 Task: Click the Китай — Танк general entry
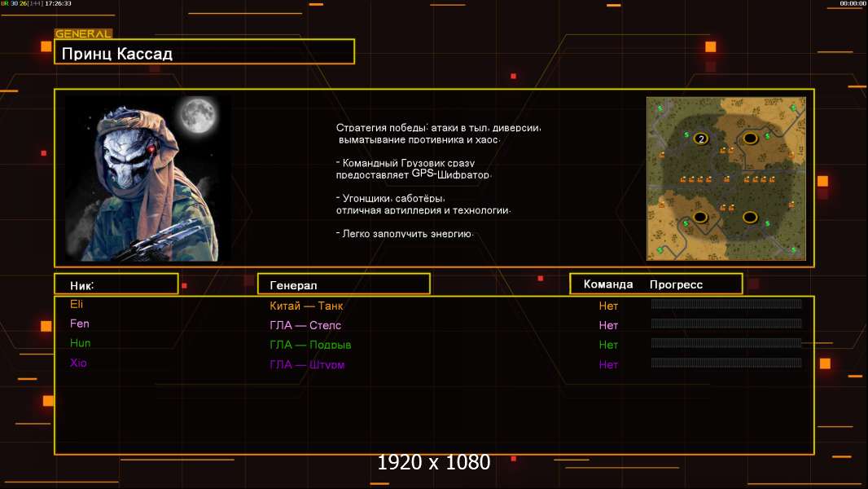[306, 306]
